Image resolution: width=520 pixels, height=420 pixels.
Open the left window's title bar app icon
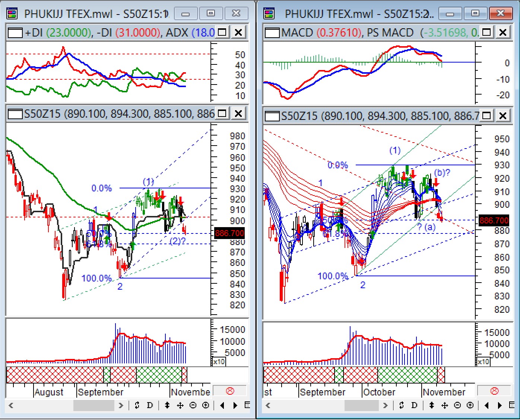click(12, 14)
